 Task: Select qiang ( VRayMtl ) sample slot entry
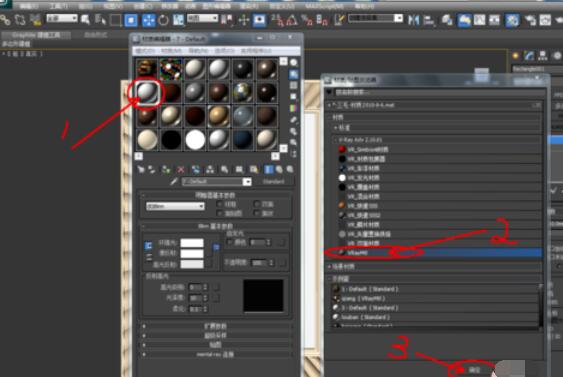(435, 298)
